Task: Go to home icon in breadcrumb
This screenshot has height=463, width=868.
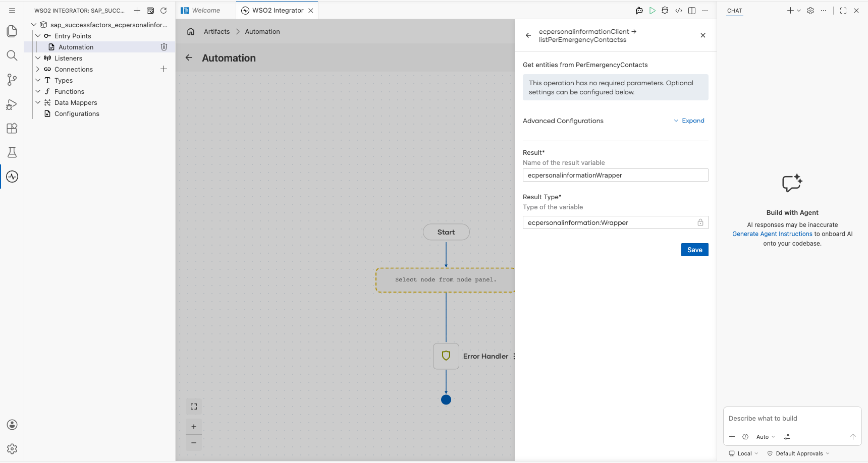Action: click(x=191, y=31)
